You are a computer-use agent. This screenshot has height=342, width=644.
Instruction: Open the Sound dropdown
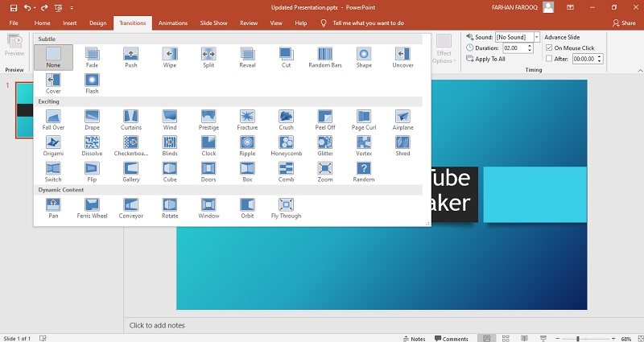(x=536, y=37)
